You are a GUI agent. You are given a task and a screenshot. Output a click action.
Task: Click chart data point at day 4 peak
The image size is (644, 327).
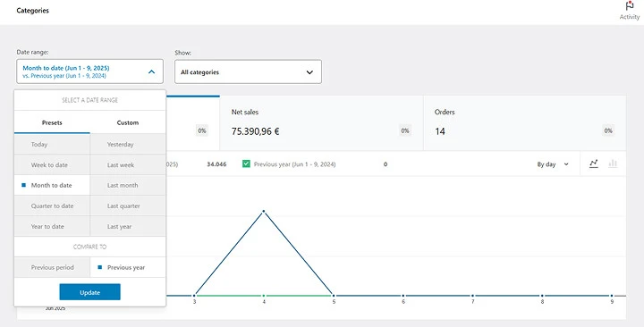click(x=264, y=211)
